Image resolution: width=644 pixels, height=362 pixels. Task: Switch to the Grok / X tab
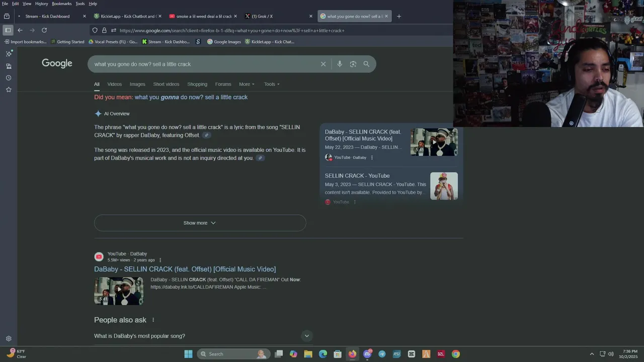279,16
